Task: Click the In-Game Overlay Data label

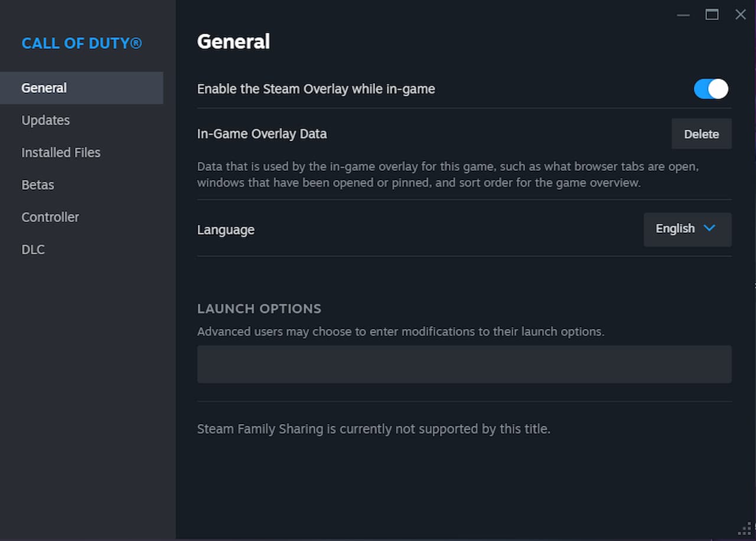Action: click(262, 134)
